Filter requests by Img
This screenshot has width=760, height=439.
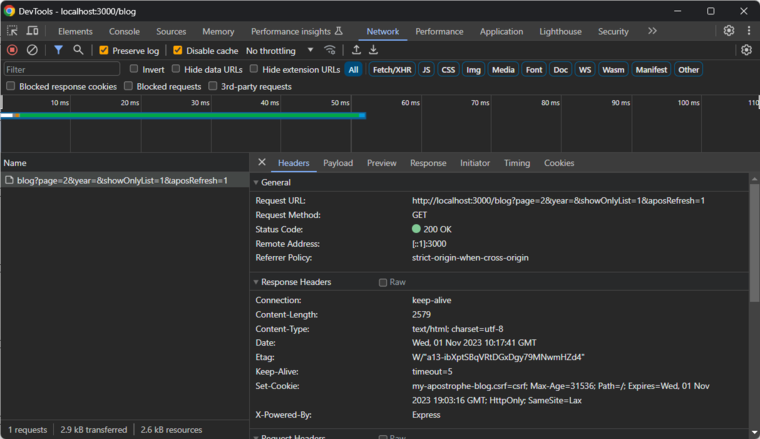473,69
